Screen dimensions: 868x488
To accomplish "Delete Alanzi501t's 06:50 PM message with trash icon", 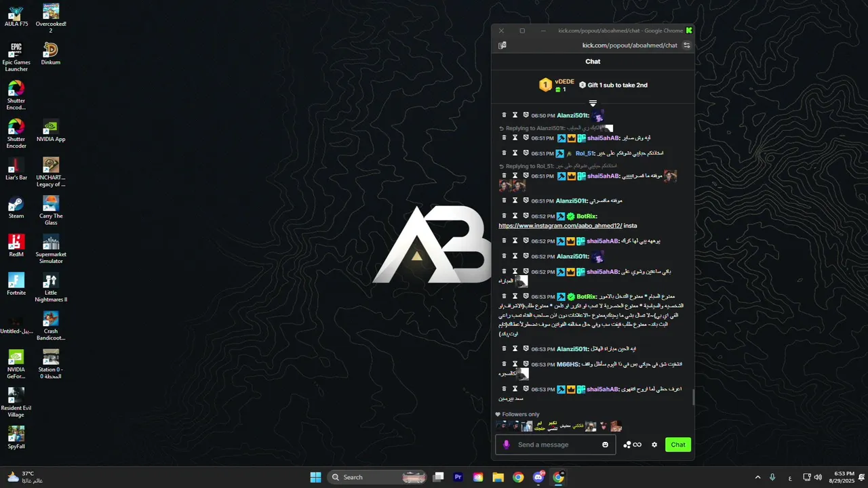I will point(504,115).
